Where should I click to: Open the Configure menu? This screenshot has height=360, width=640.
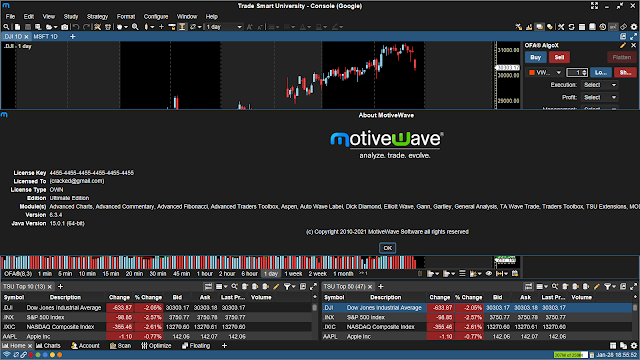point(156,17)
